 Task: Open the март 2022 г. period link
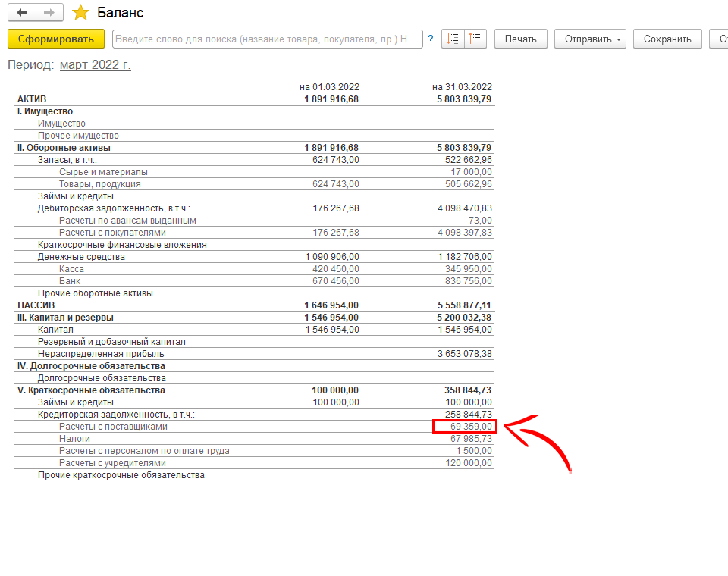click(95, 65)
